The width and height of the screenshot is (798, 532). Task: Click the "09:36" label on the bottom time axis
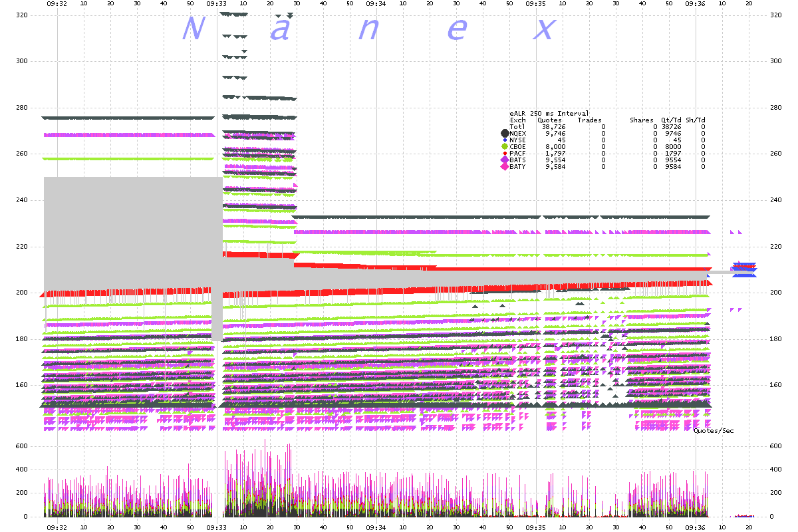click(696, 527)
